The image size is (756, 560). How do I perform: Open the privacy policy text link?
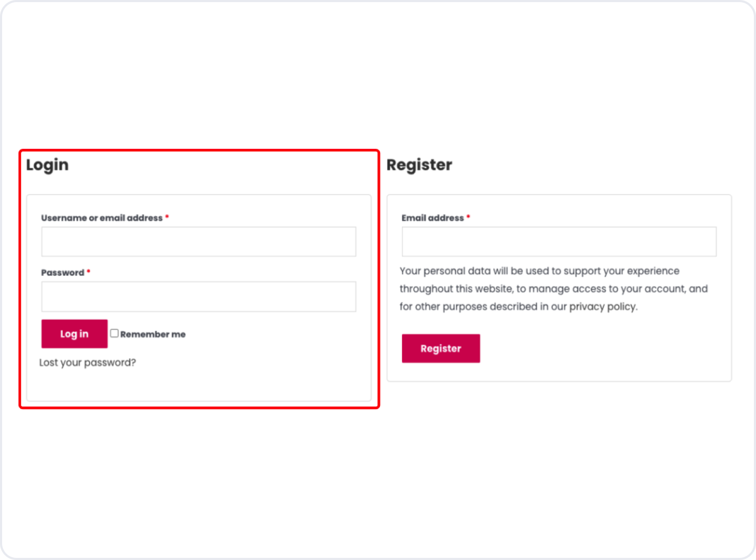(603, 307)
